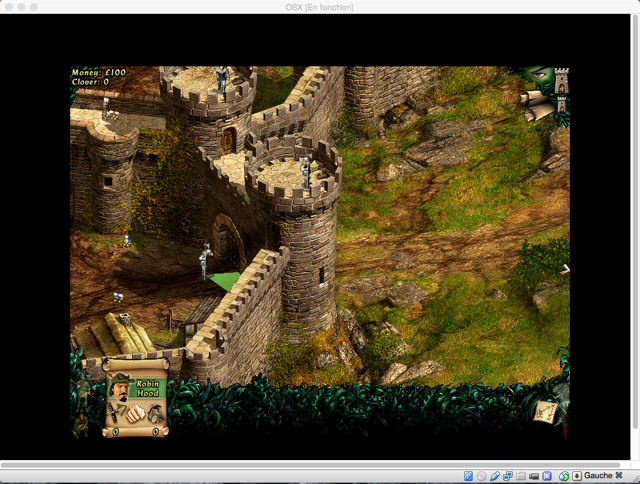Image resolution: width=640 pixels, height=484 pixels.
Task: Click the window resize grip in bottom corner
Action: 635,478
